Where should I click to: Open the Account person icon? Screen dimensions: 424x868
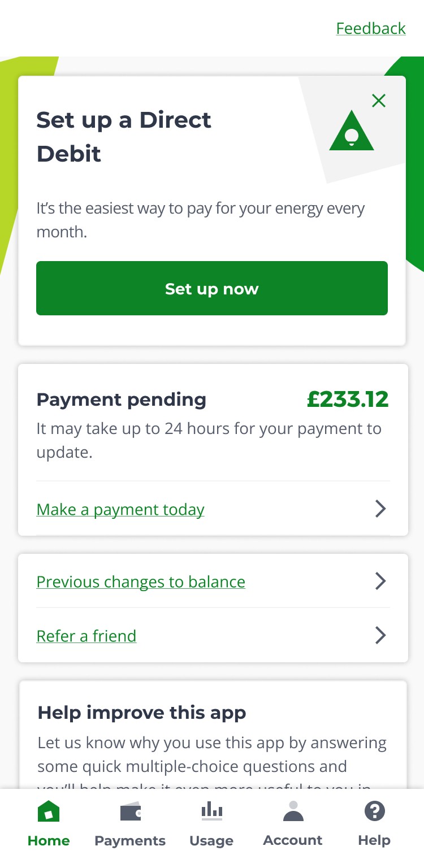coord(293,811)
